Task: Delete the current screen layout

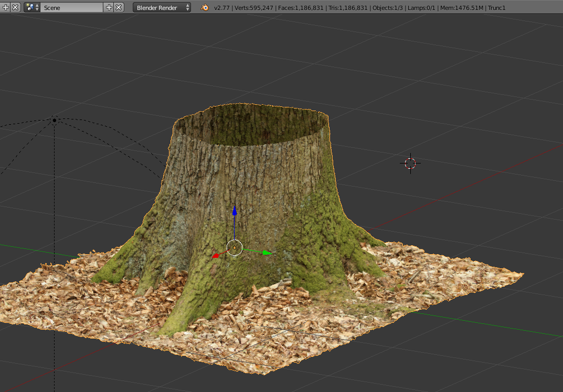Action: [x=15, y=7]
